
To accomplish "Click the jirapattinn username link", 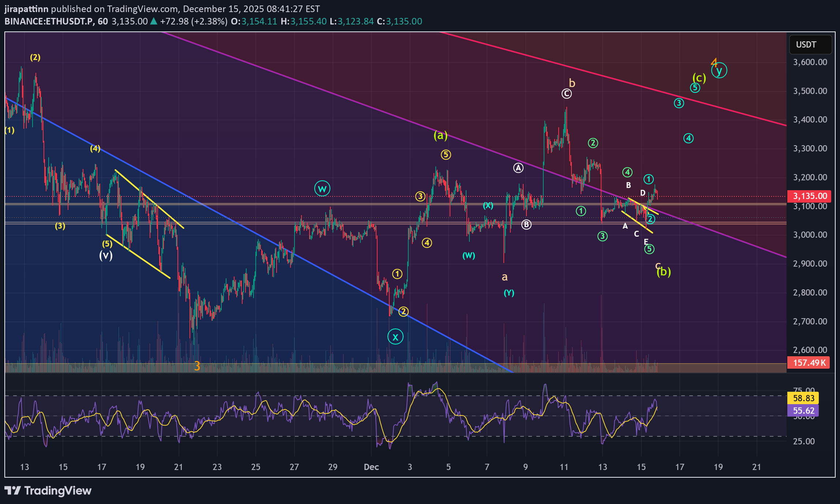I will pos(26,9).
